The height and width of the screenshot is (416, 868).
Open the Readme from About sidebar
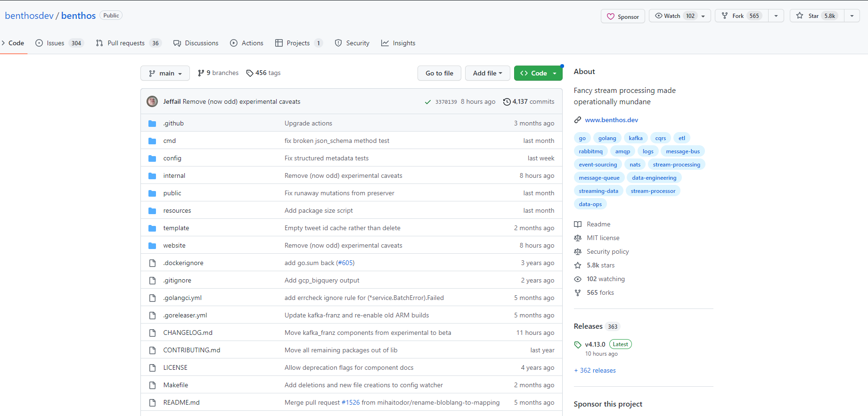[598, 224]
